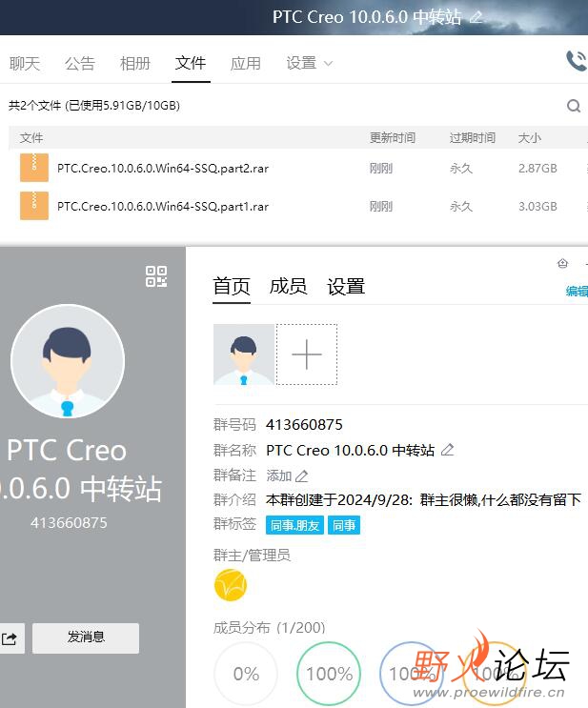Click group number 413660875 in profile details
Image resolution: width=588 pixels, height=708 pixels.
tap(304, 424)
